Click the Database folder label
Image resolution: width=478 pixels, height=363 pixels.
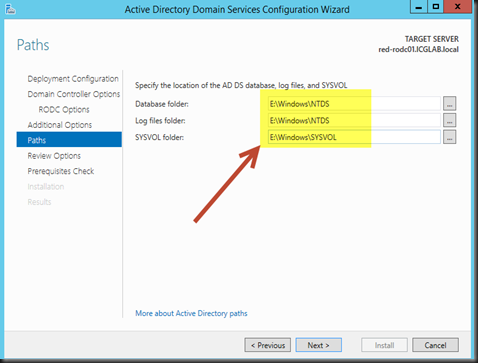tap(162, 104)
